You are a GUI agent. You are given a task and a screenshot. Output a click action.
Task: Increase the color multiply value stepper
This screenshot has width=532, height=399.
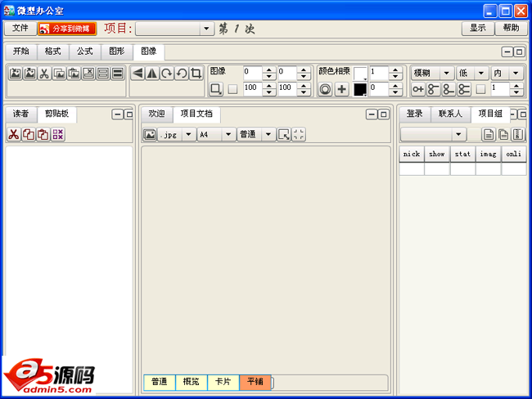[x=395, y=69]
